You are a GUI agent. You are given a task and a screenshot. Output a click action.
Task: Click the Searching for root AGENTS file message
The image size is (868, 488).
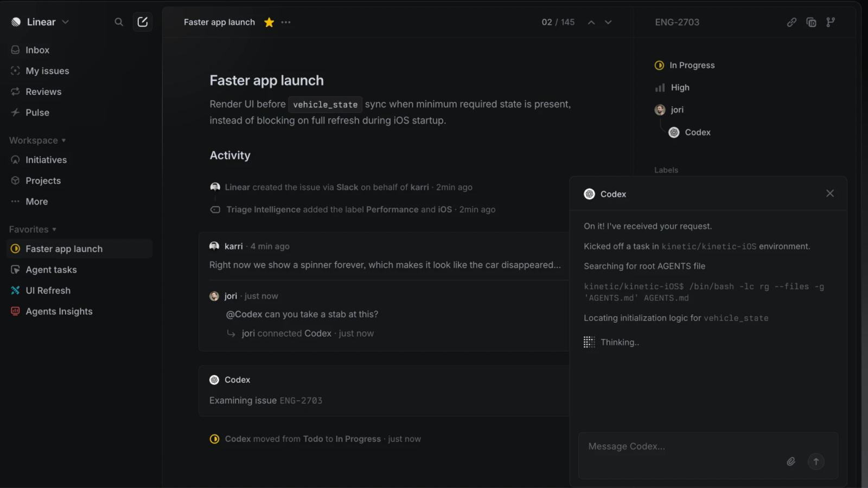pos(644,266)
